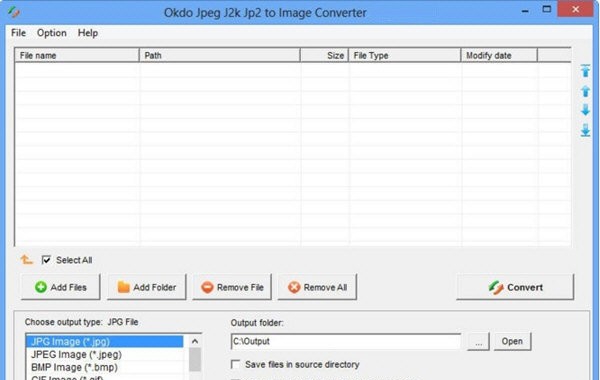This screenshot has width=600, height=380.
Task: Sort by the Path column header
Action: pyautogui.click(x=220, y=55)
